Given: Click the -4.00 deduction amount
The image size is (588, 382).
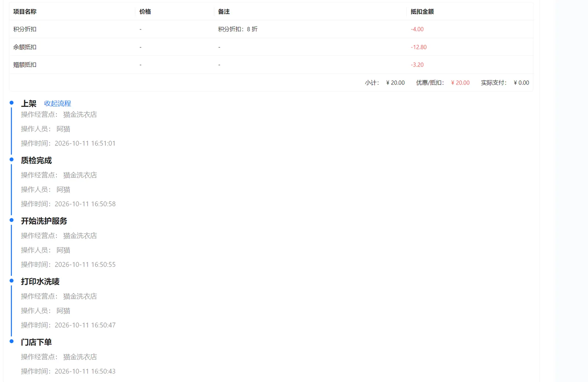Looking at the screenshot, I should (x=417, y=29).
